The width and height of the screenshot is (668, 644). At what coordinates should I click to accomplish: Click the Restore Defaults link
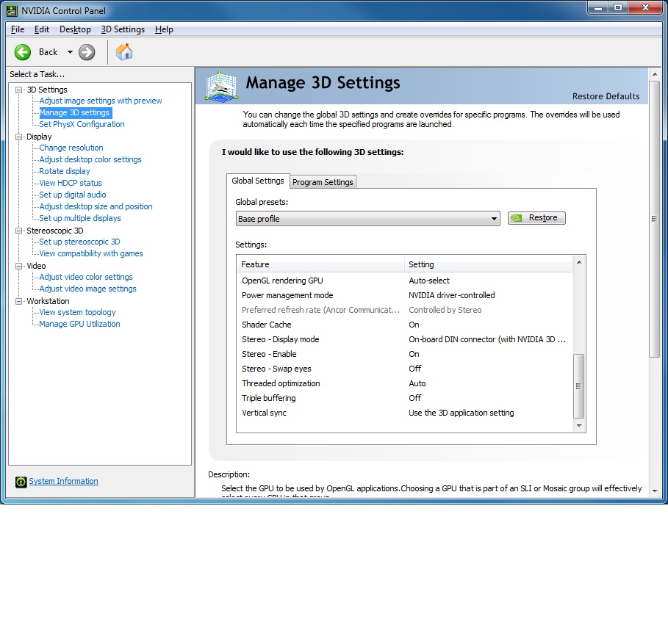[606, 97]
